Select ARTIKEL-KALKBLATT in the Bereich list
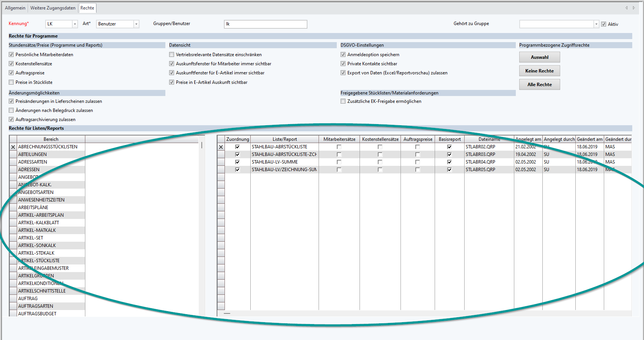The image size is (644, 340). coord(39,223)
